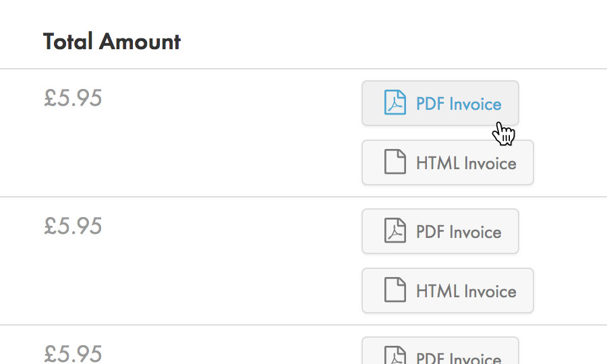This screenshot has height=364, width=607.
Task: Click the page icon in the second row's HTML Invoice button
Action: [395, 290]
